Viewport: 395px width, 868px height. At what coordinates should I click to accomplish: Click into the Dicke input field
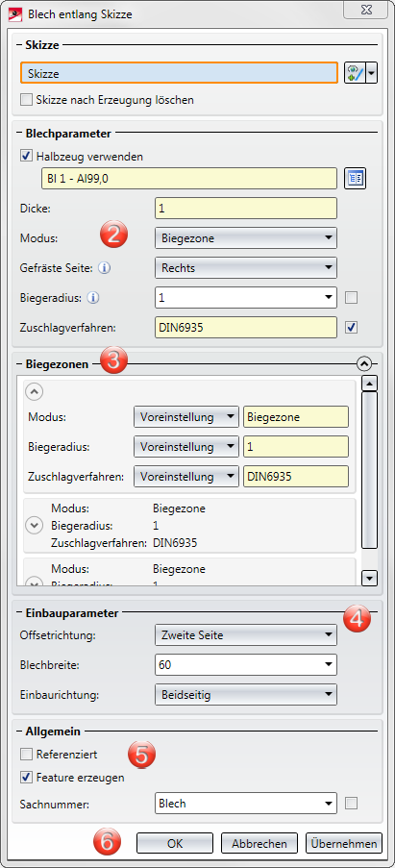(x=246, y=209)
